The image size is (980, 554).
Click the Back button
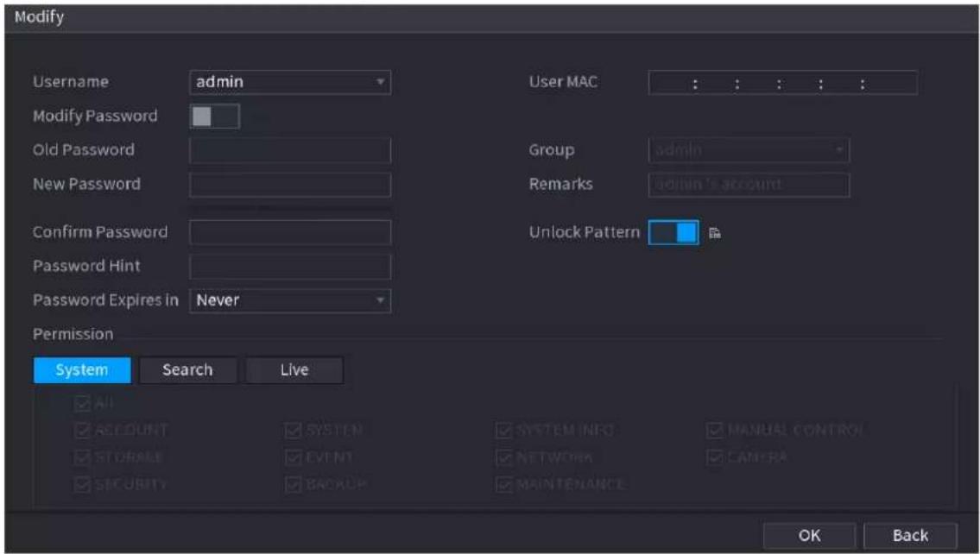click(910, 535)
